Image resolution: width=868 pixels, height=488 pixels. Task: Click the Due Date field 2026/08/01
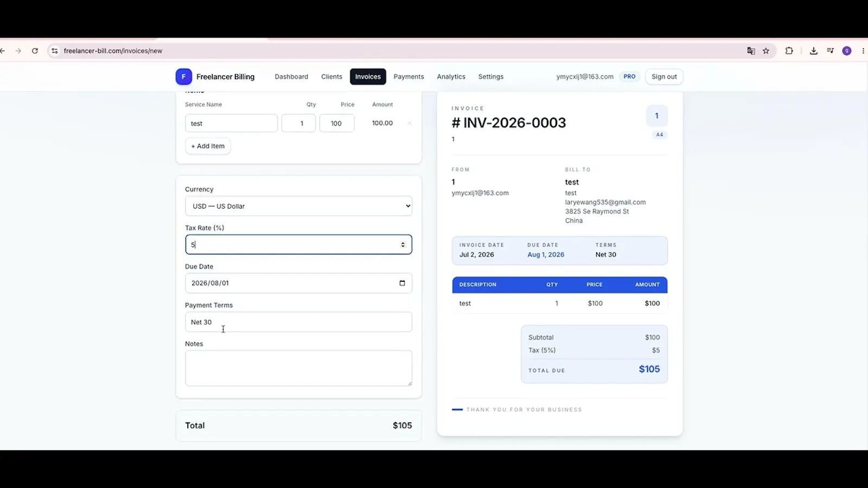click(x=298, y=283)
